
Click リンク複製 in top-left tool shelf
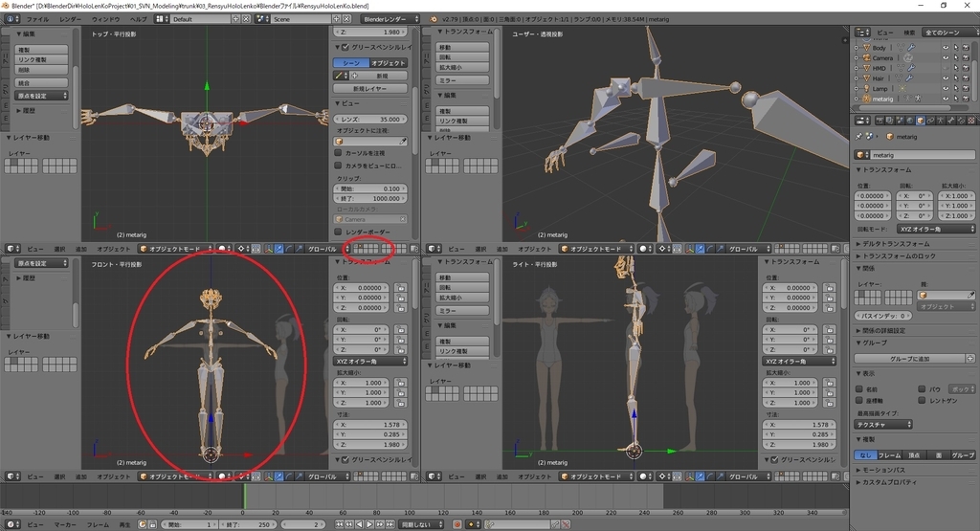(x=41, y=59)
